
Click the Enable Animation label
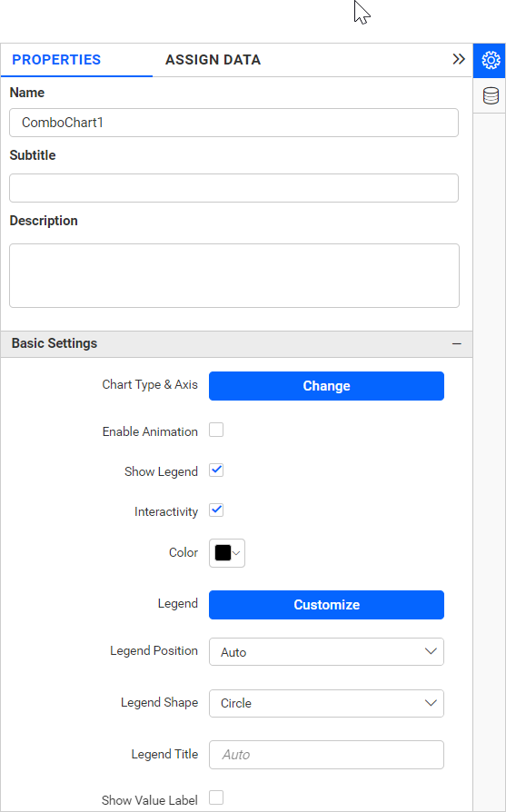pyautogui.click(x=150, y=431)
